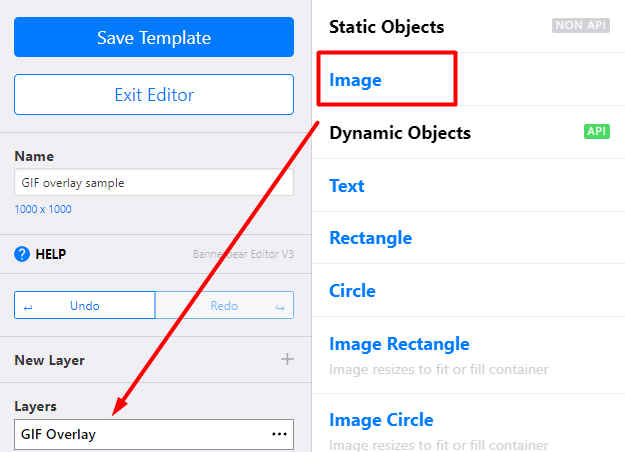The width and height of the screenshot is (625, 452).
Task: Redo the last undone action
Action: (x=224, y=305)
